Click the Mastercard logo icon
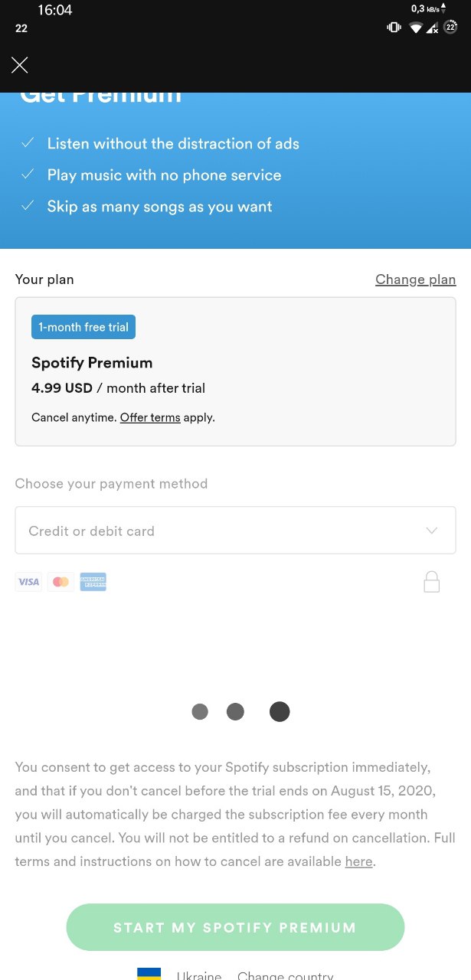Image resolution: width=471 pixels, height=980 pixels. (x=61, y=582)
